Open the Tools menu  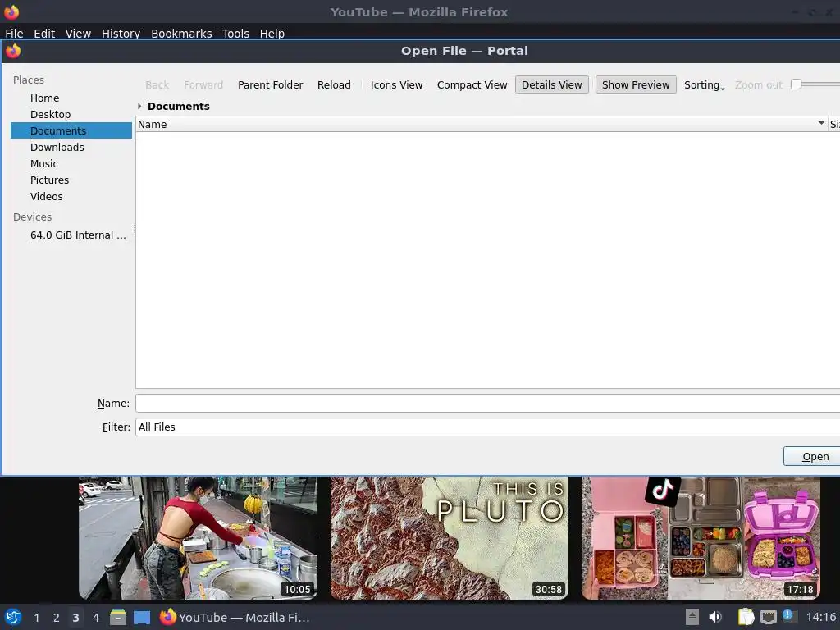coord(235,33)
